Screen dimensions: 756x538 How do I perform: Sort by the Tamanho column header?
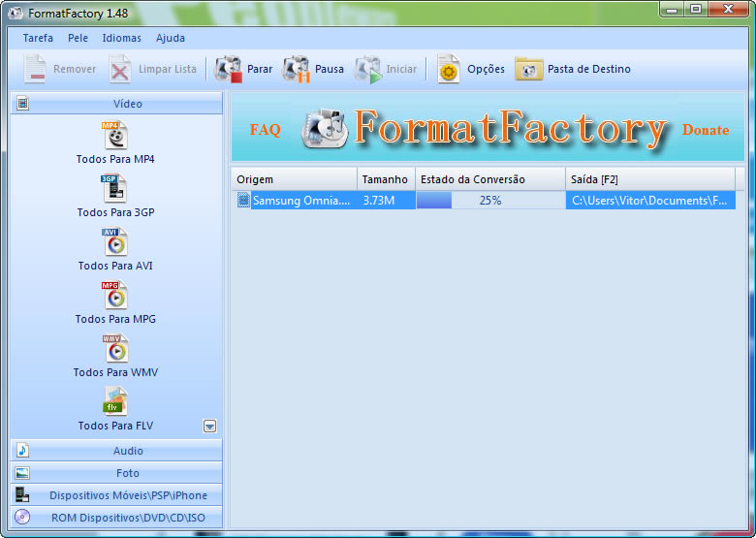coord(386,179)
